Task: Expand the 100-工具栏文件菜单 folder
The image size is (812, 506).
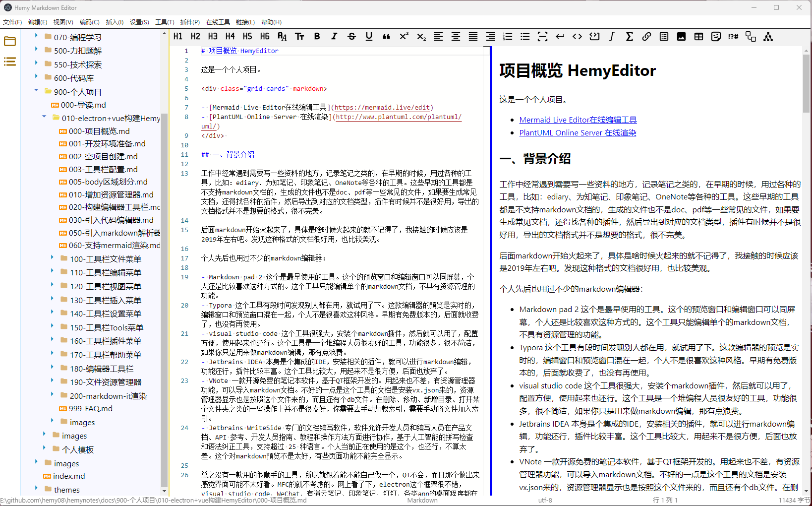Action: (x=52, y=257)
